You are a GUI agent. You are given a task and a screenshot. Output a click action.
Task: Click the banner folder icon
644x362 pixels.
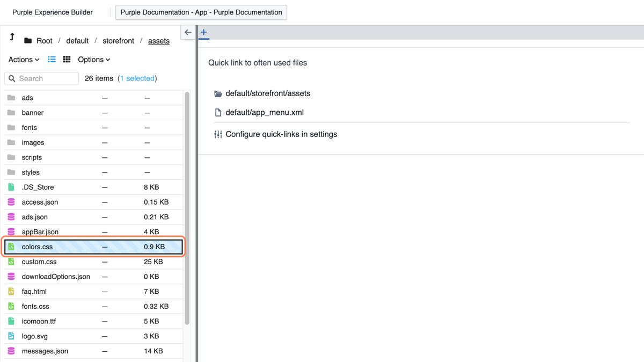[x=11, y=113]
